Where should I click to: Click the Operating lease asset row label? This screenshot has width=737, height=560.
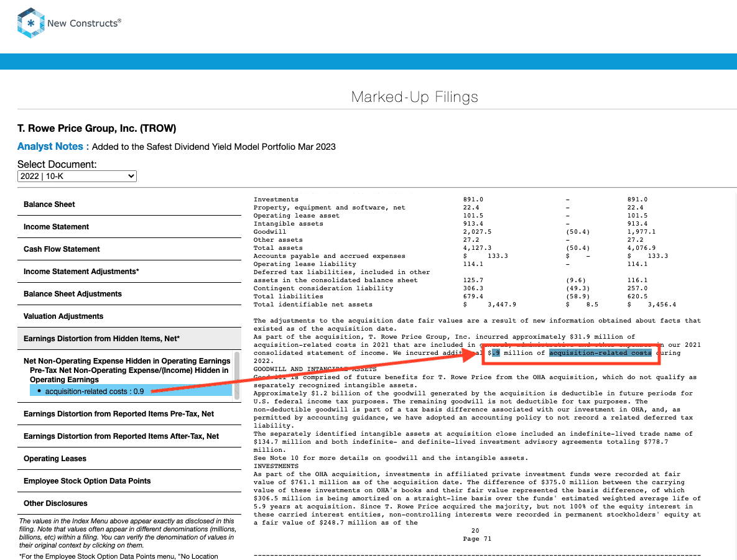coord(297,216)
